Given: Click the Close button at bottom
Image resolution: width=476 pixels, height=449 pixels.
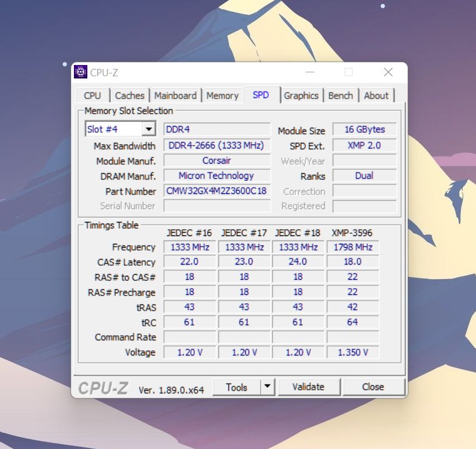Looking at the screenshot, I should click(373, 387).
